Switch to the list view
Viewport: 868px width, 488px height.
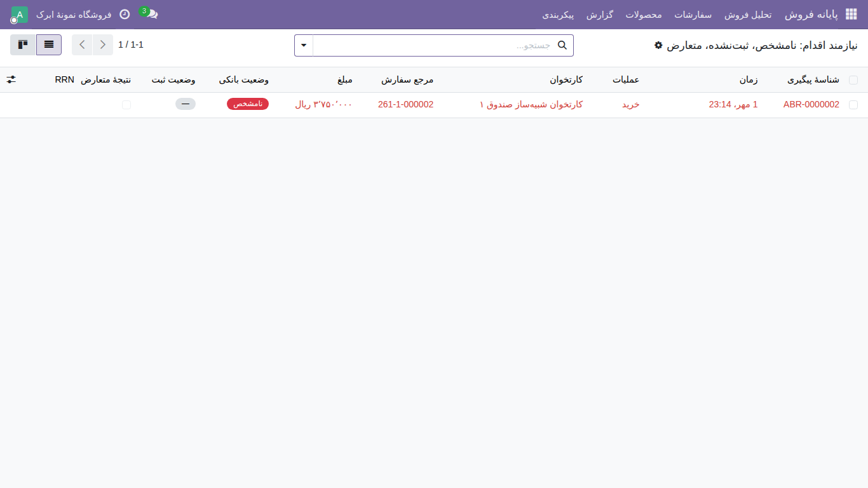click(x=49, y=45)
